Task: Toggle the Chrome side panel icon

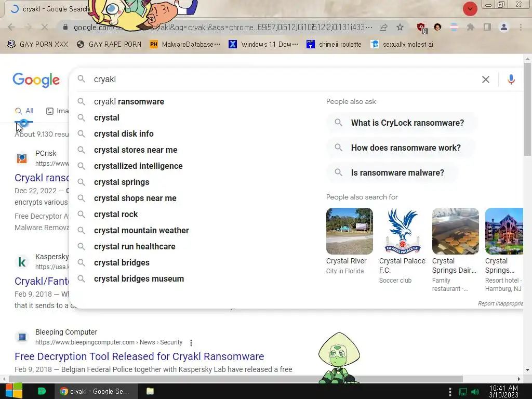Action: tap(487, 27)
